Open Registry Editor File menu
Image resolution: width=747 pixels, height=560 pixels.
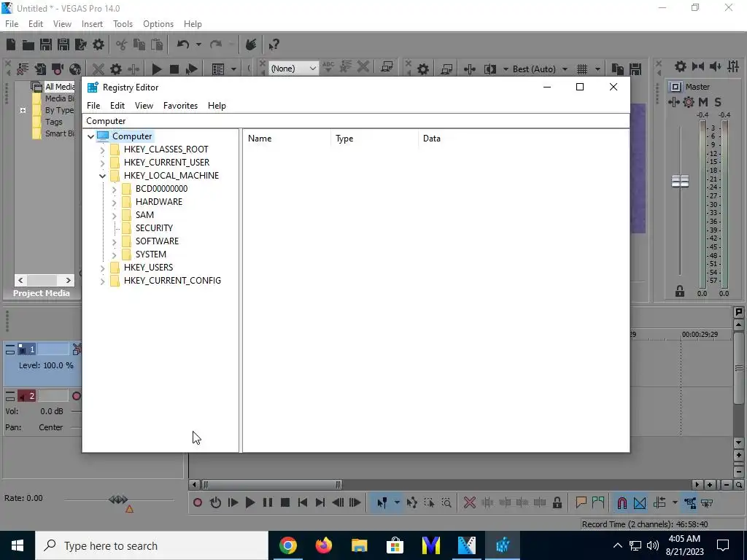click(93, 106)
